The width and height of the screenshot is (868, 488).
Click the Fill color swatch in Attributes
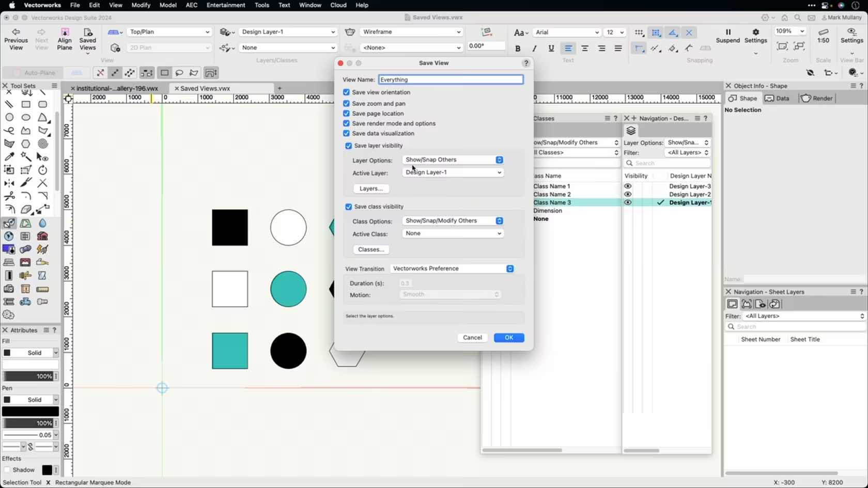[x=30, y=365]
